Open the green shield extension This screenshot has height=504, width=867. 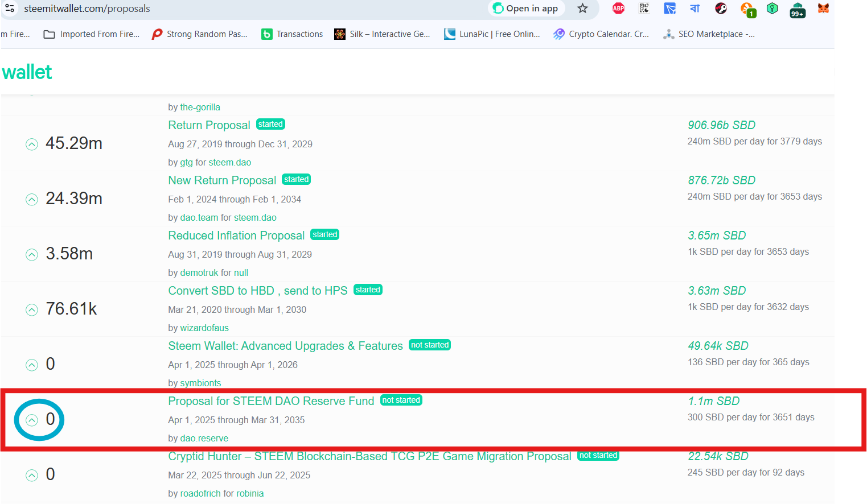click(x=772, y=9)
